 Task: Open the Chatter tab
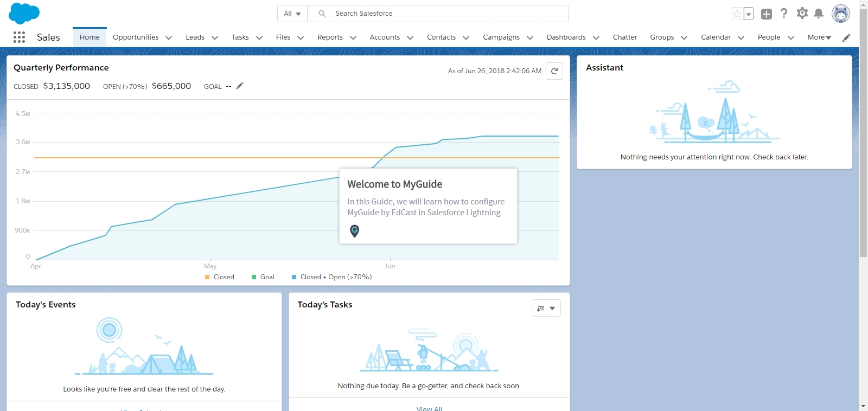(625, 37)
